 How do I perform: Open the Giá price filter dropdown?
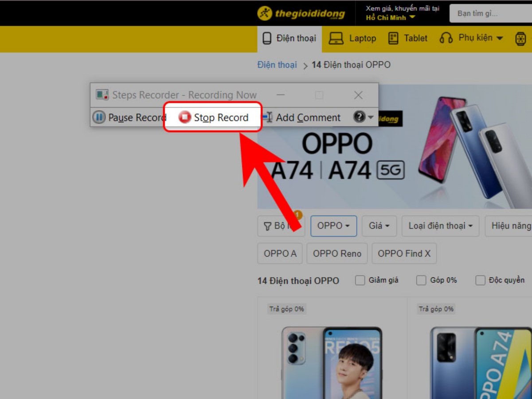tap(379, 226)
